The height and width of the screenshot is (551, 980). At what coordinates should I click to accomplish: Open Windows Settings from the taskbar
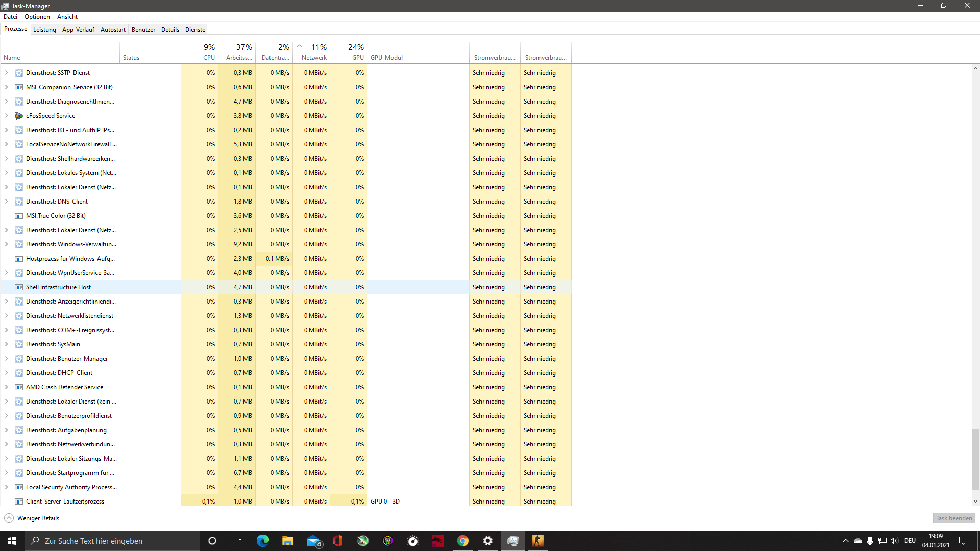(x=487, y=541)
